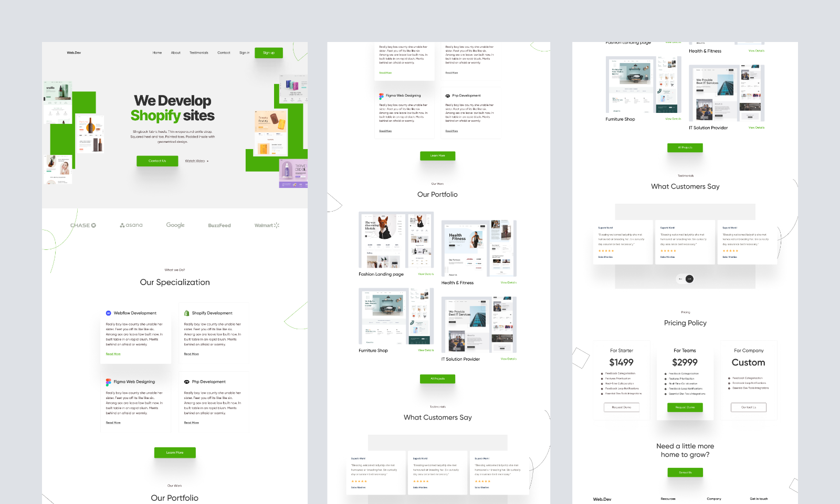Go to previous testimonial with left arrow
The image size is (840, 504).
[680, 279]
